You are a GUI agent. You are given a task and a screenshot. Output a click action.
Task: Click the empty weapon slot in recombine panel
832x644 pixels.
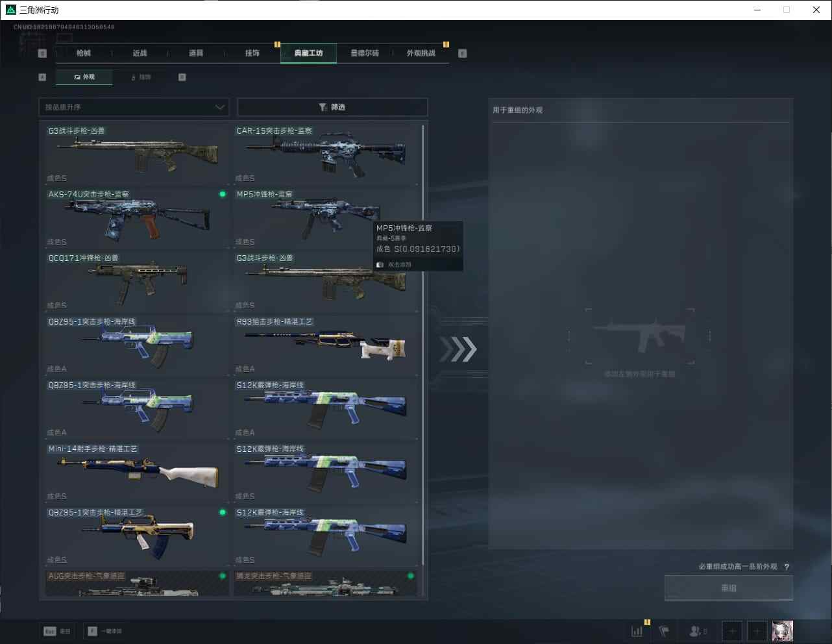[x=640, y=336]
